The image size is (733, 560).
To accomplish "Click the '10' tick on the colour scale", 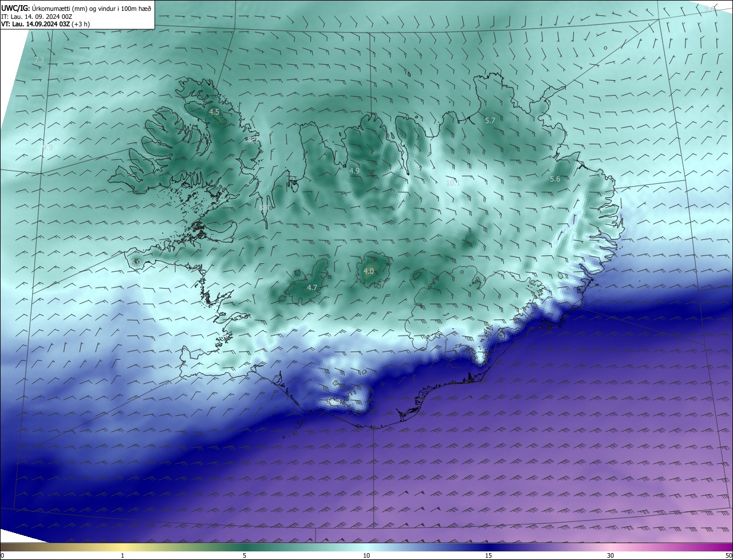I will click(x=366, y=555).
